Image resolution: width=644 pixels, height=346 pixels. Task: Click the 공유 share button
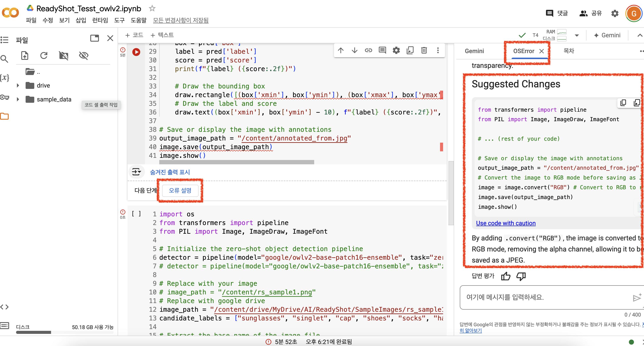pyautogui.click(x=590, y=13)
